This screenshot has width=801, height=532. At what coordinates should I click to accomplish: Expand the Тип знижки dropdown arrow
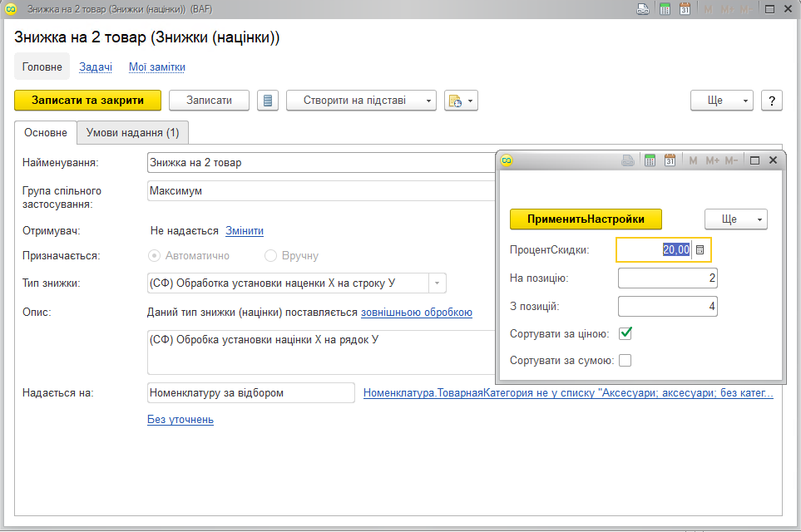coord(438,283)
